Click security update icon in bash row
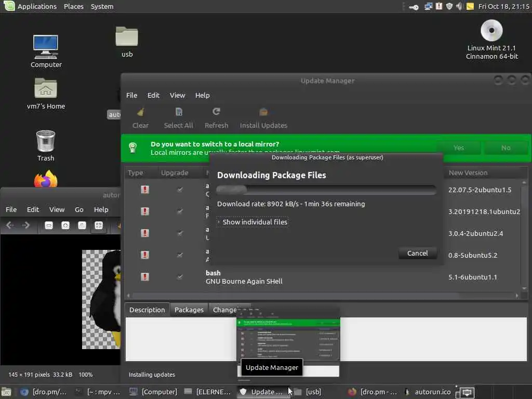Image resolution: width=532 pixels, height=399 pixels. pos(145,276)
